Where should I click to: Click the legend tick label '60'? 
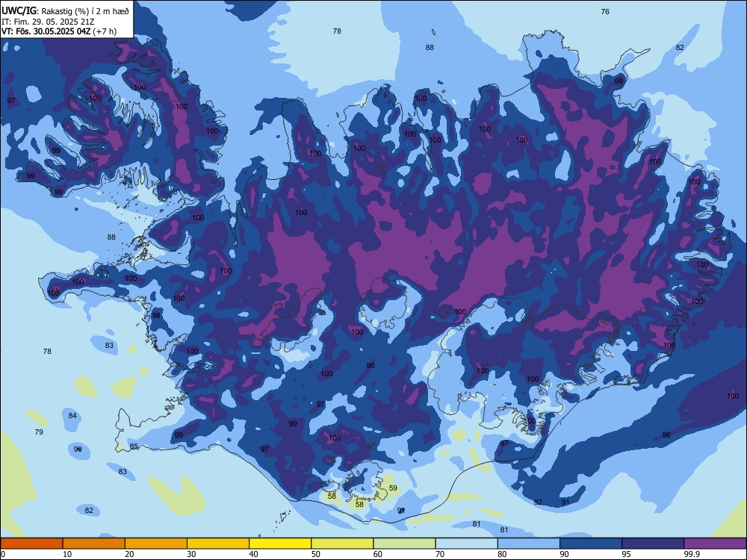coord(378,554)
